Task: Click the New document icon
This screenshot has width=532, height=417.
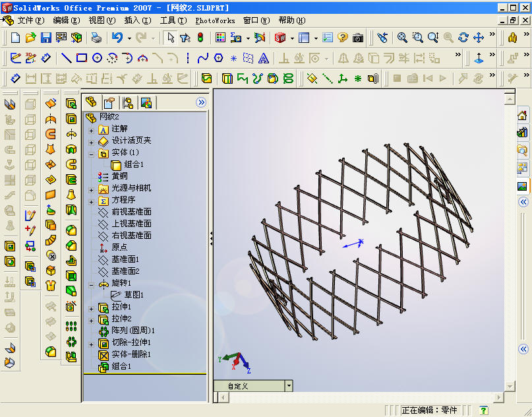Action: click(15, 38)
